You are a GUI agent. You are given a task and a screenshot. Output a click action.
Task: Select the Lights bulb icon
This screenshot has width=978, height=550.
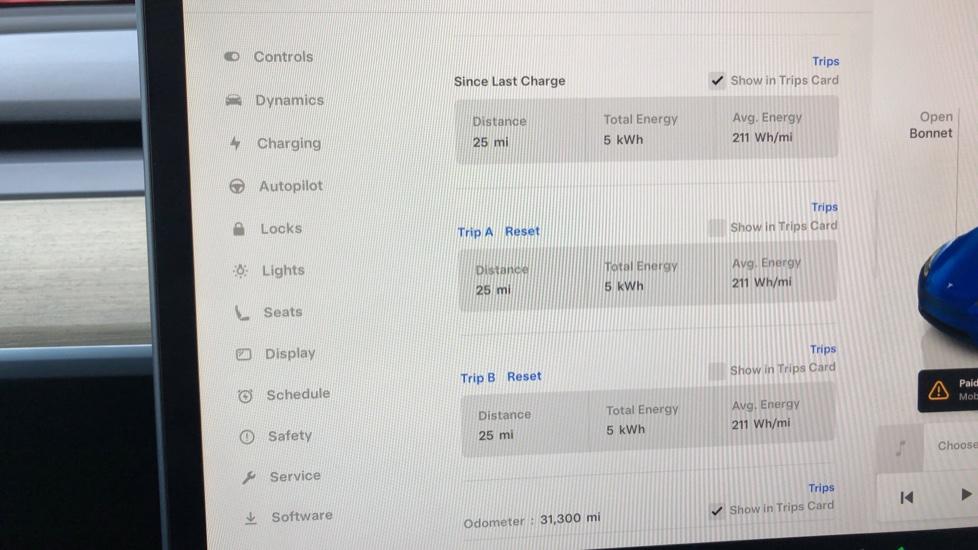240,271
